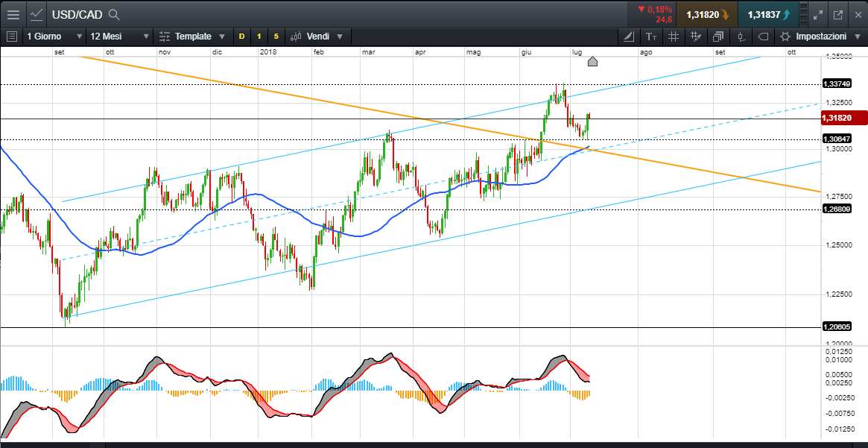Expand chart to fullscreen with arrows icon

click(818, 15)
